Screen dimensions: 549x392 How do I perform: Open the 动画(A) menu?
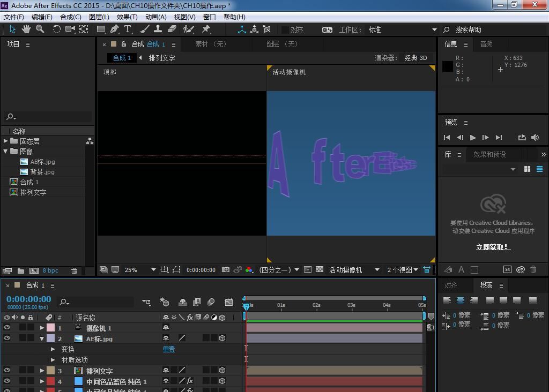coord(156,17)
